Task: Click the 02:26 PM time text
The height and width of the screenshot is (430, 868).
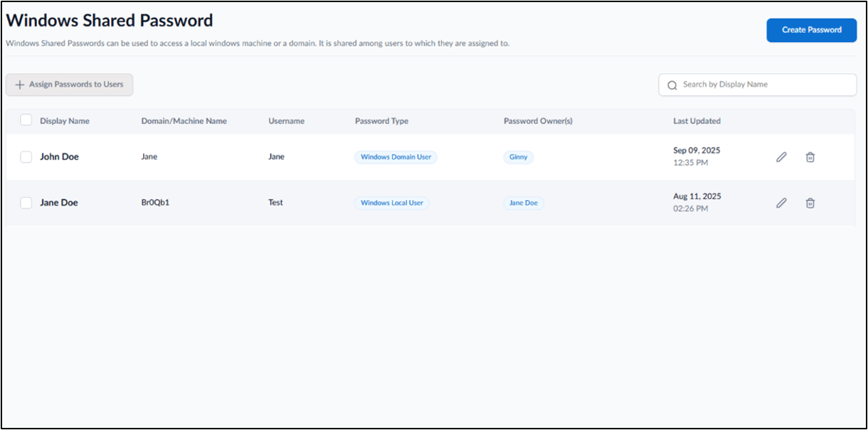Action: tap(691, 209)
